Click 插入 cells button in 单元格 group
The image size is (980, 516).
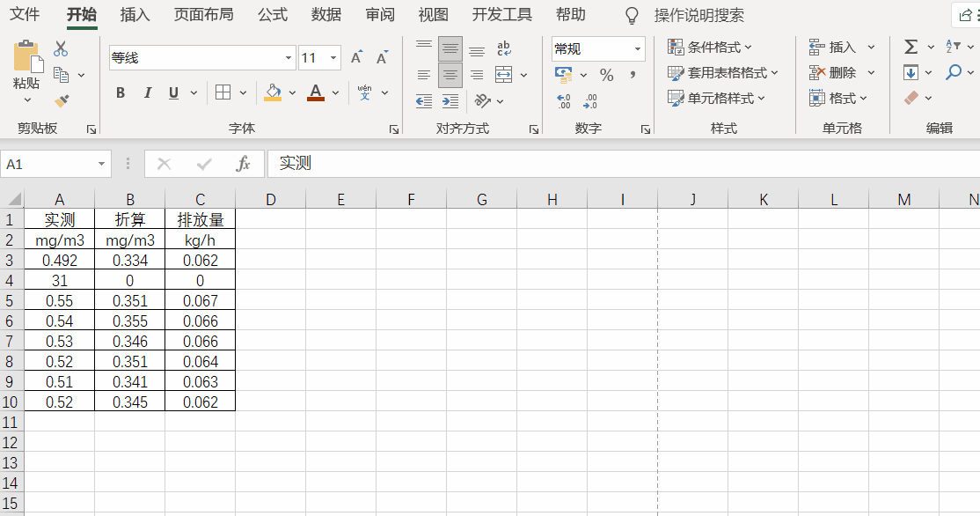pos(832,47)
